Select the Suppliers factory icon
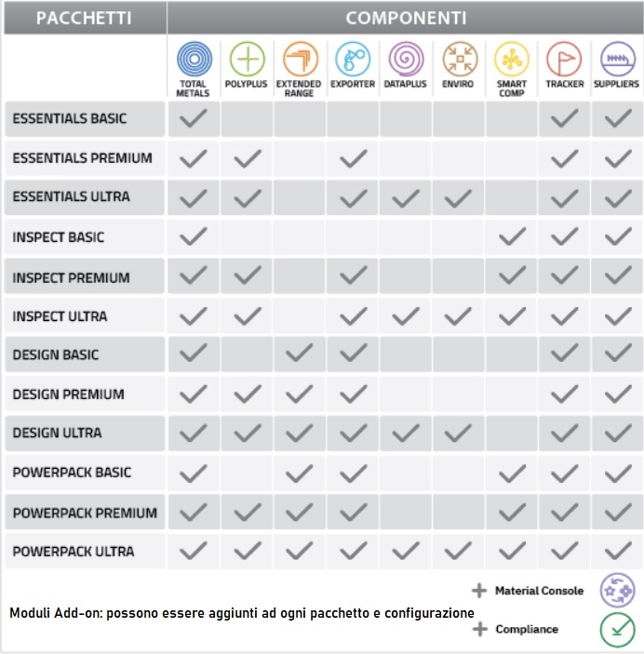The image size is (644, 654). point(618,59)
